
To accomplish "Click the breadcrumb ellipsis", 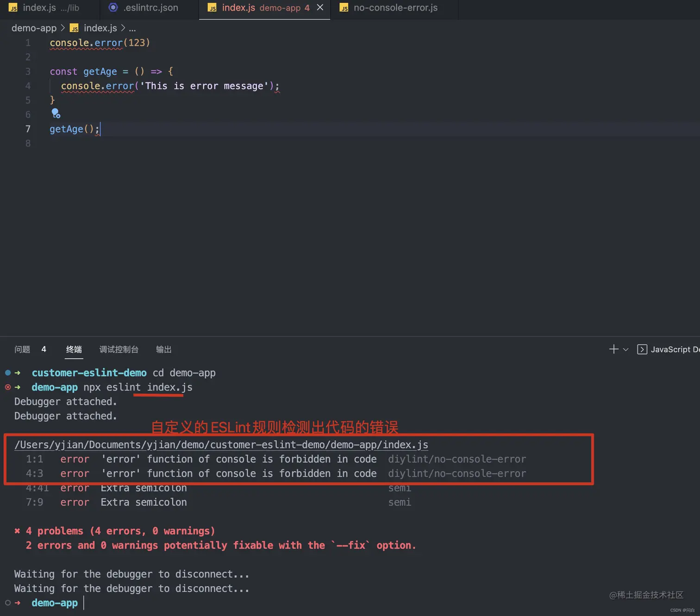I will point(132,29).
